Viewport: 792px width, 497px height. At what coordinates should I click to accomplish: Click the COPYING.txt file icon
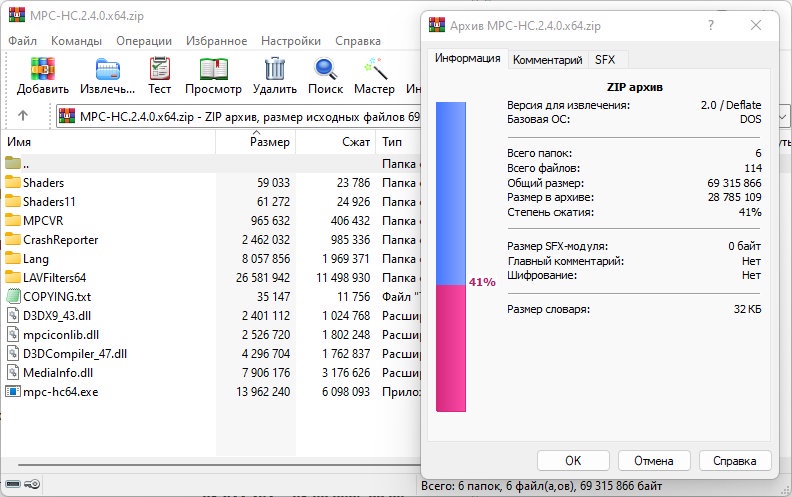pos(13,296)
